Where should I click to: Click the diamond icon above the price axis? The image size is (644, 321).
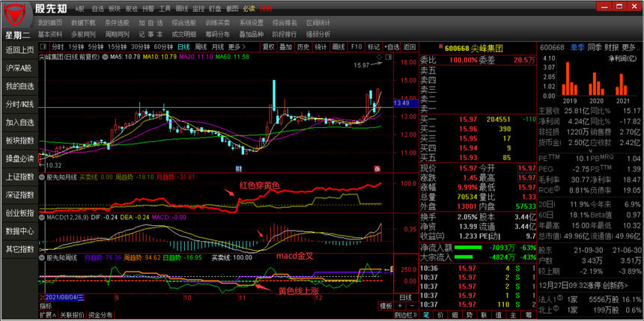(x=379, y=57)
